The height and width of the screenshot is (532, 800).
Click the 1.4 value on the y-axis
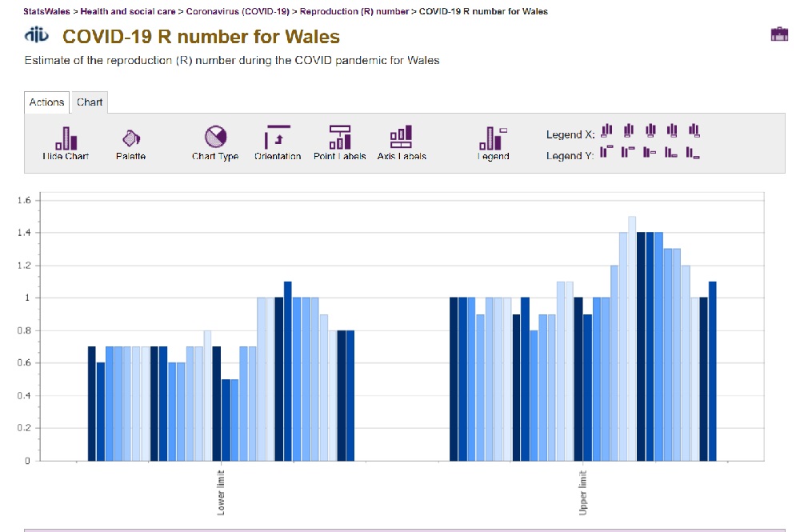24,233
